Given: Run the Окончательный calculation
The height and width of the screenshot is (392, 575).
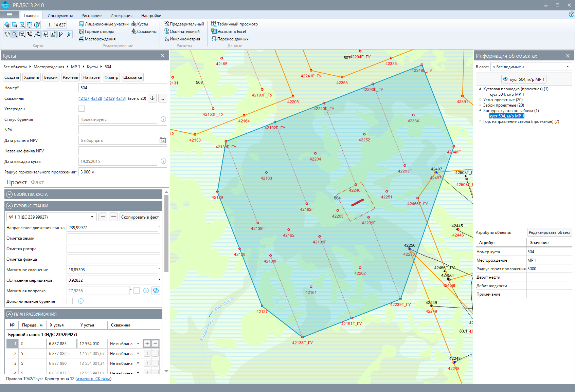Looking at the screenshot, I should 182,32.
